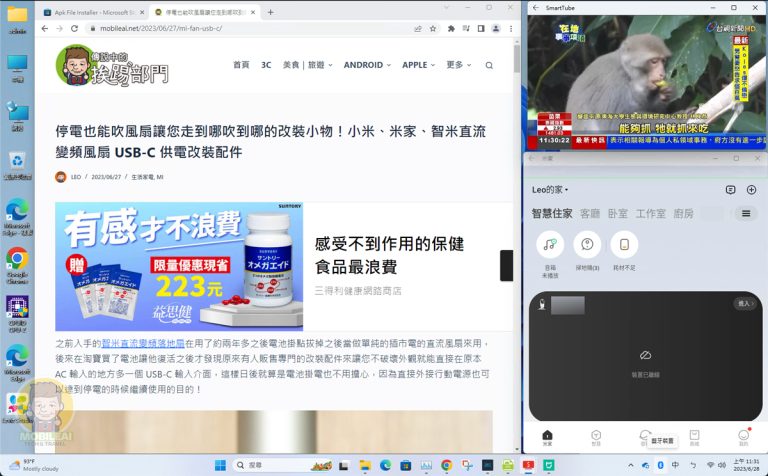Go to 首頁 in site navigation
Image resolution: width=768 pixels, height=476 pixels.
(x=241, y=65)
